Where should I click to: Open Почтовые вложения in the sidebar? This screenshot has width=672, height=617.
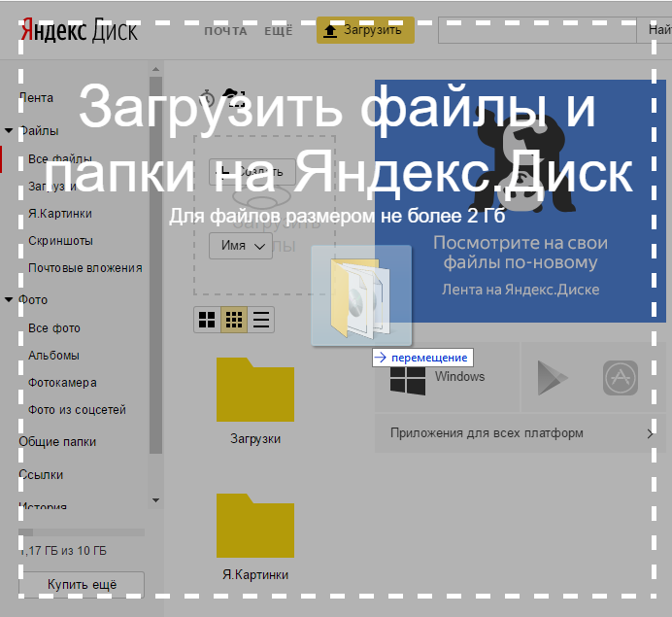point(84,268)
